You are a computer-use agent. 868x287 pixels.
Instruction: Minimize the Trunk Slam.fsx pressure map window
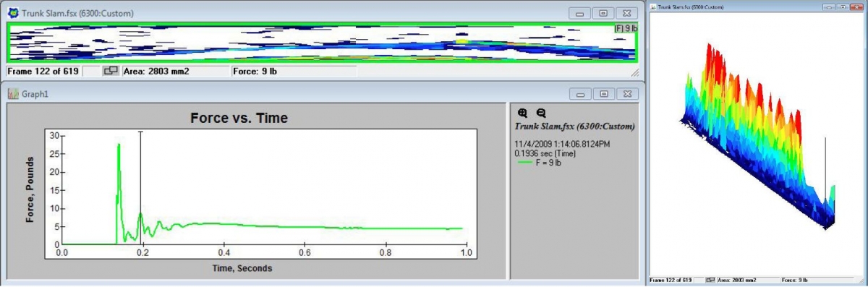coord(579,13)
